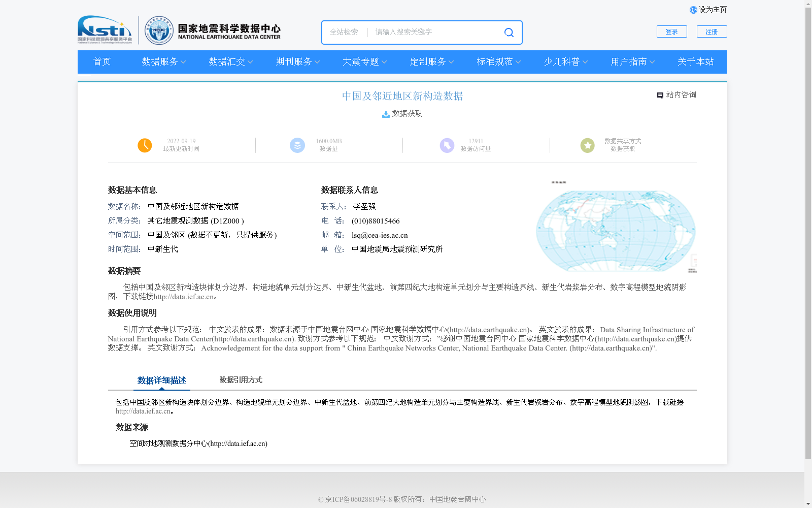812x508 pixels.
Task: Click 空间对地观测数据分中心 source text
Action: [x=168, y=443]
